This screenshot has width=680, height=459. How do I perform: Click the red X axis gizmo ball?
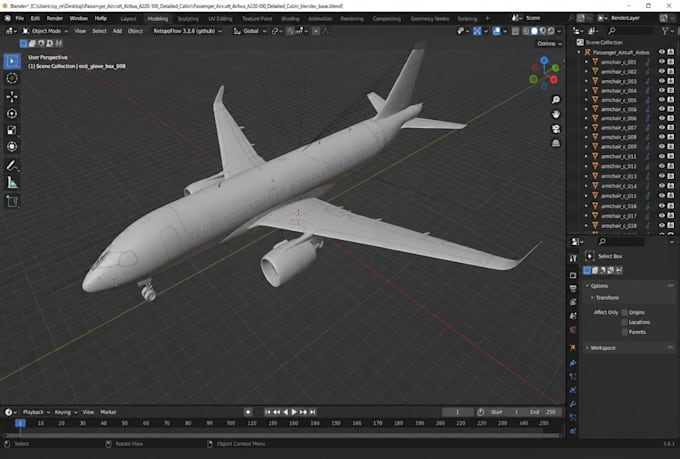coord(554,80)
